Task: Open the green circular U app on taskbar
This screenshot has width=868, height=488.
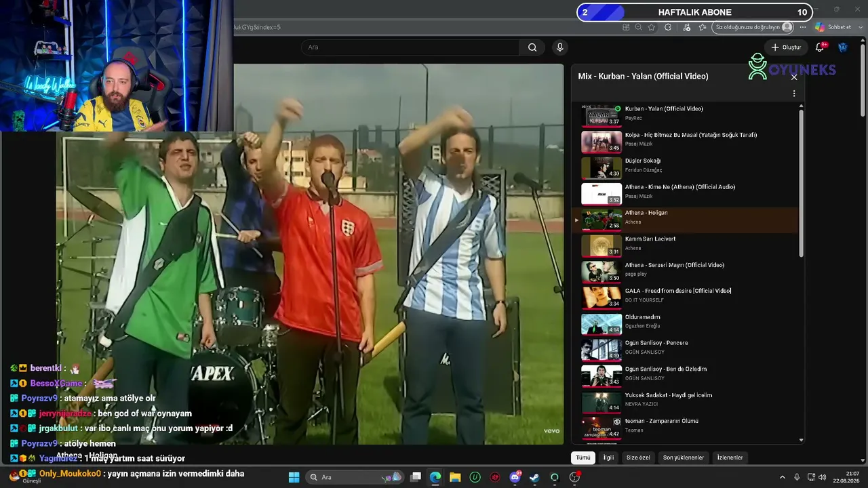Action: tap(475, 477)
